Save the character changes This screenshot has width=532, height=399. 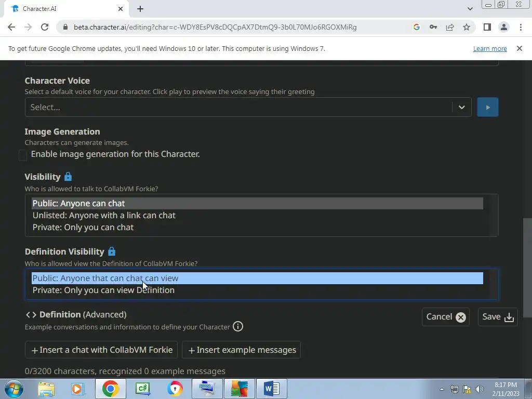click(498, 317)
